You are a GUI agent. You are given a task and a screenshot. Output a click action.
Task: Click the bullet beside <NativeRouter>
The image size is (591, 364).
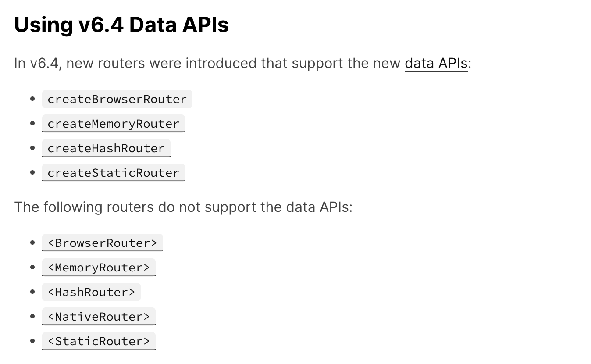coord(32,317)
